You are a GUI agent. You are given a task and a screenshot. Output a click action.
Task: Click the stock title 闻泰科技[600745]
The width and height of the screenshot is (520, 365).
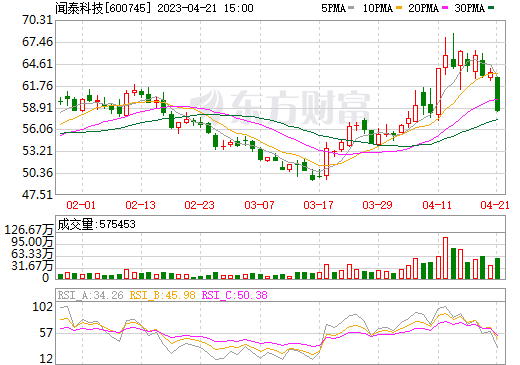(103, 8)
